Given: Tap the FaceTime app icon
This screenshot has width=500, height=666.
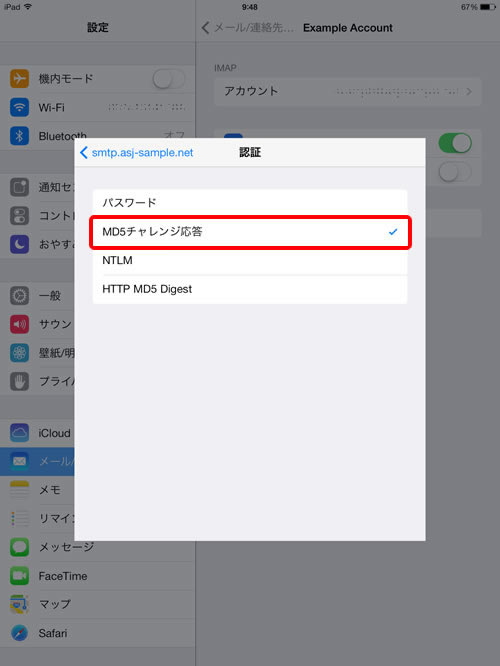Looking at the screenshot, I should click(x=20, y=576).
